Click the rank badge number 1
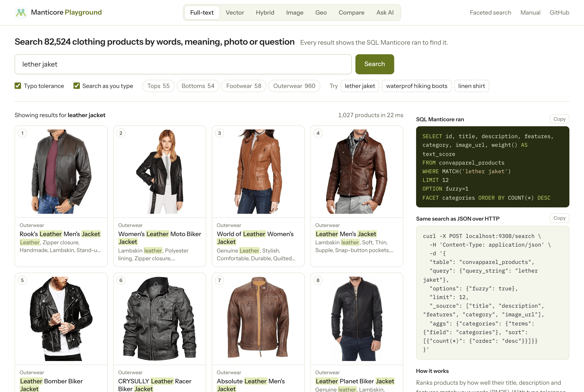 coord(23,133)
